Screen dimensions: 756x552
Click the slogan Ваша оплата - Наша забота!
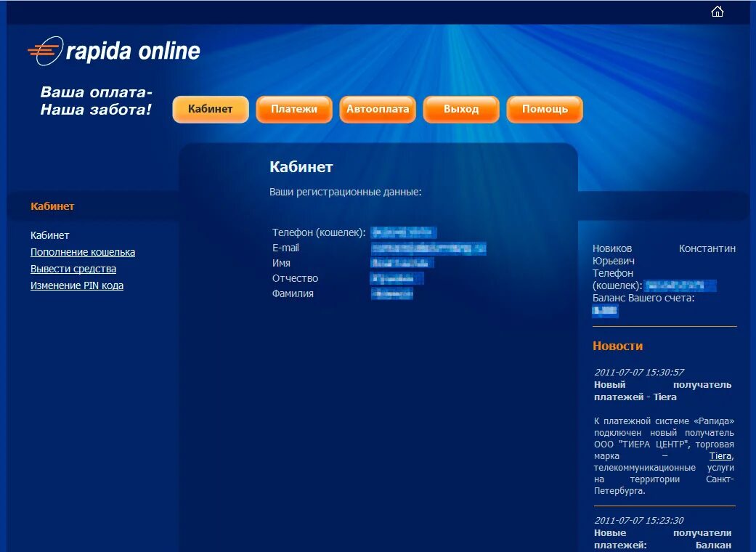[96, 101]
